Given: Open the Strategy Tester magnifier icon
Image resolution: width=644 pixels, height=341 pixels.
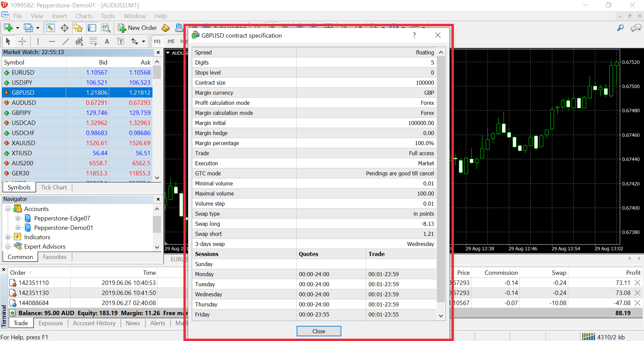Looking at the screenshot, I should coord(106,28).
